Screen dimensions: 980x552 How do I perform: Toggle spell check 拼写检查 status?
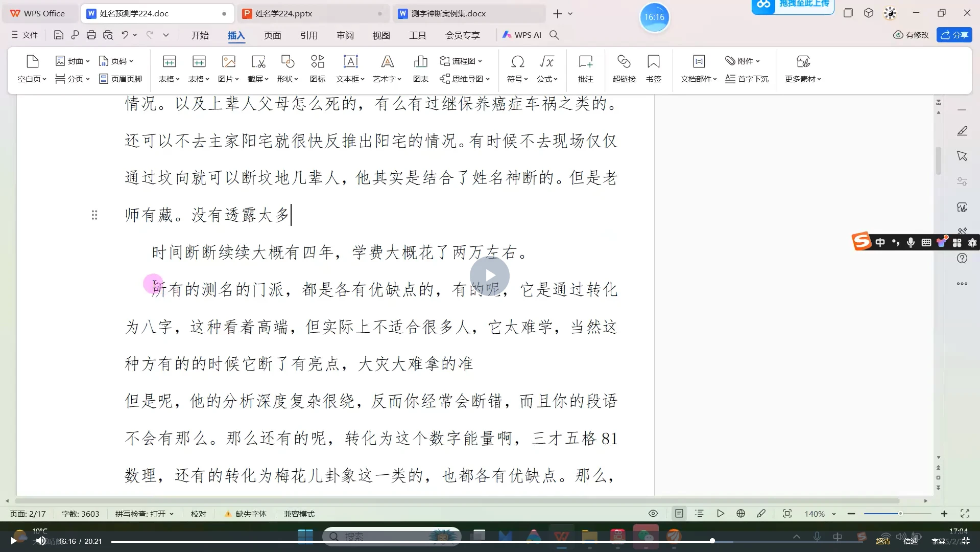point(144,514)
